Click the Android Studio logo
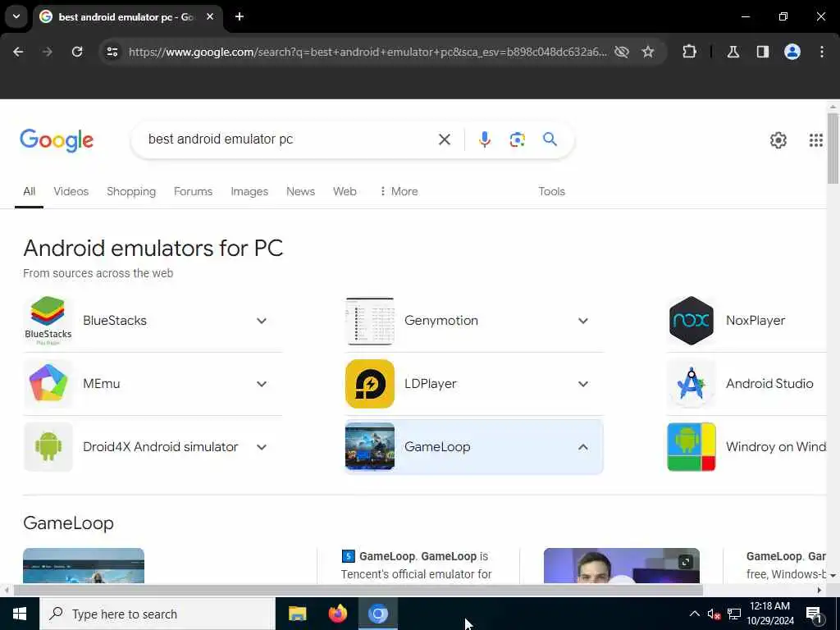 pos(692,384)
